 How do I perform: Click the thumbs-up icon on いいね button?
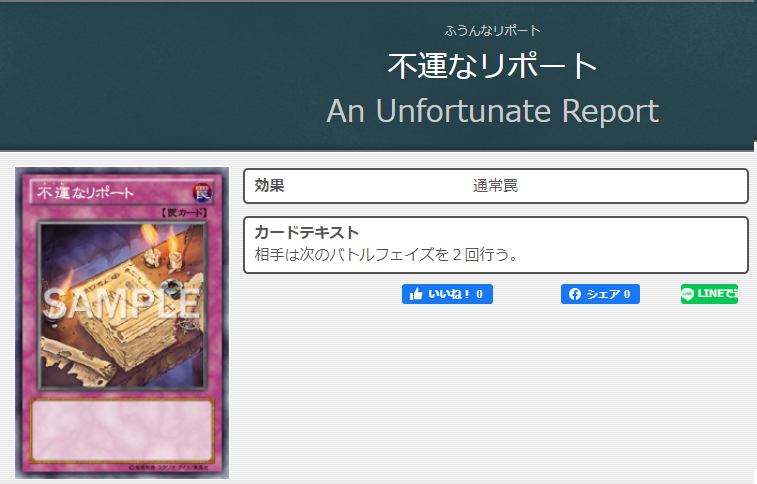click(x=416, y=294)
